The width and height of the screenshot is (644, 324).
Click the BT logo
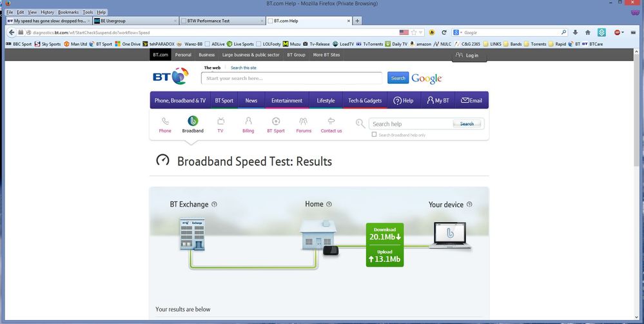(x=171, y=76)
